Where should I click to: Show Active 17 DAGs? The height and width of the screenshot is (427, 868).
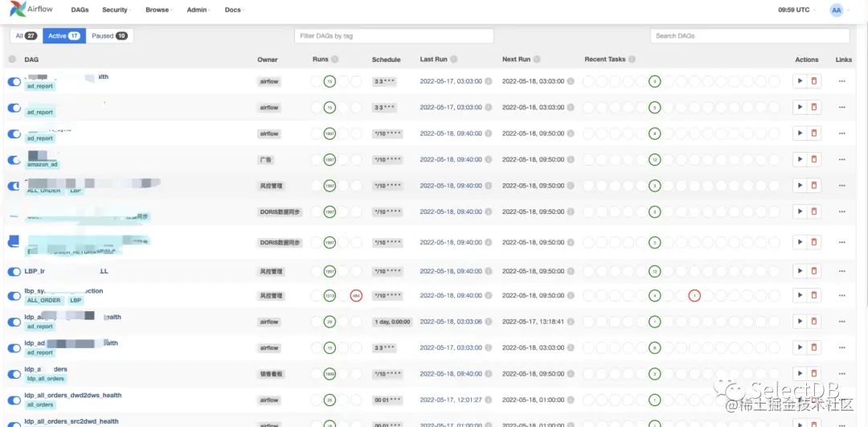pyautogui.click(x=64, y=36)
